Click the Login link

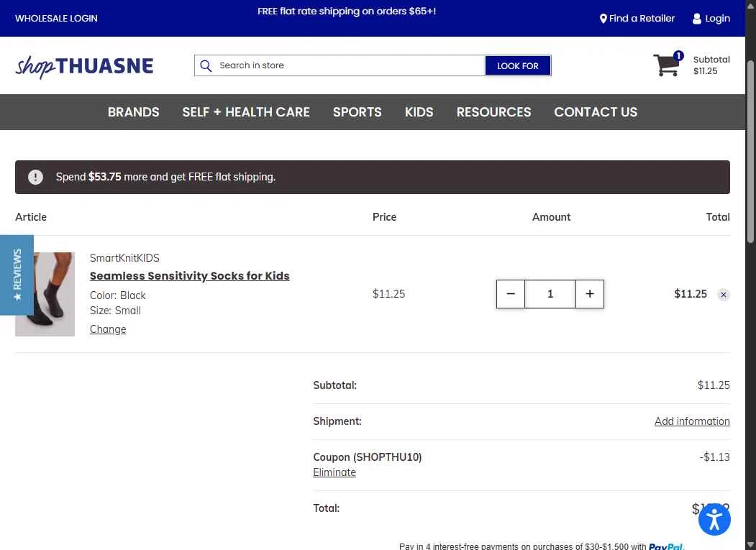point(711,18)
